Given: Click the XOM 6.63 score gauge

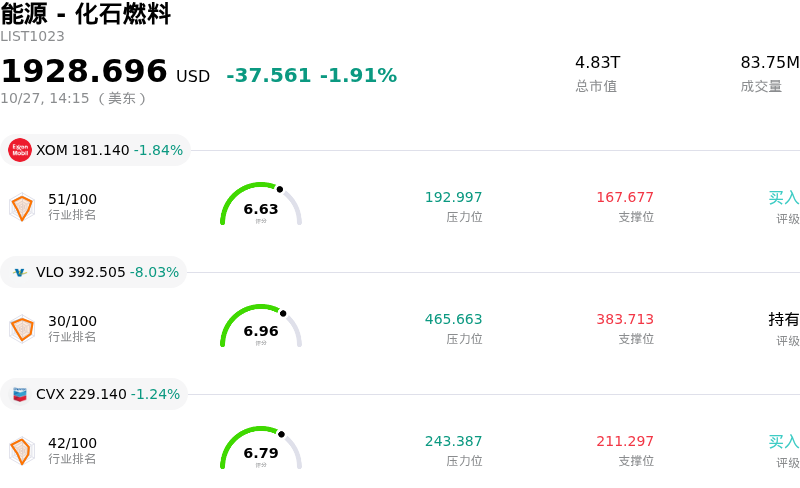Looking at the screenshot, I should (x=261, y=204).
